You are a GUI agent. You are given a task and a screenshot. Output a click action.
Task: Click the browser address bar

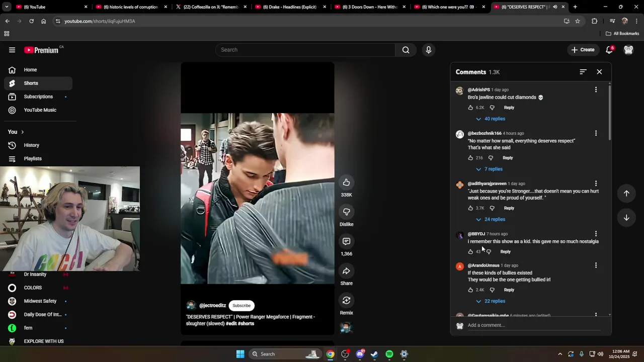click(x=307, y=21)
